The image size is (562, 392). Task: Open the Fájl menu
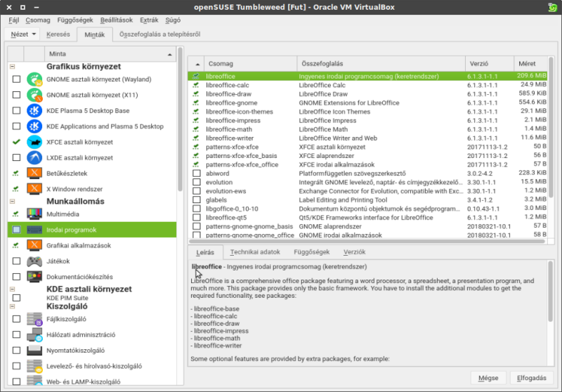(13, 20)
